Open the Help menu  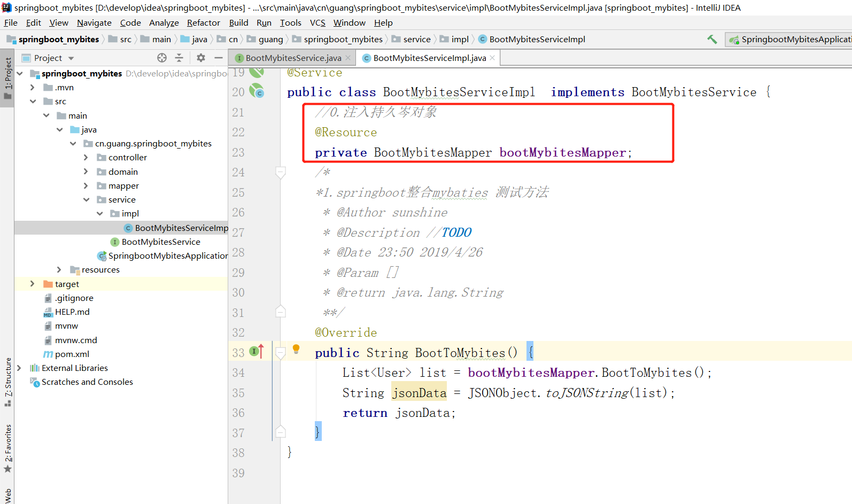point(383,22)
